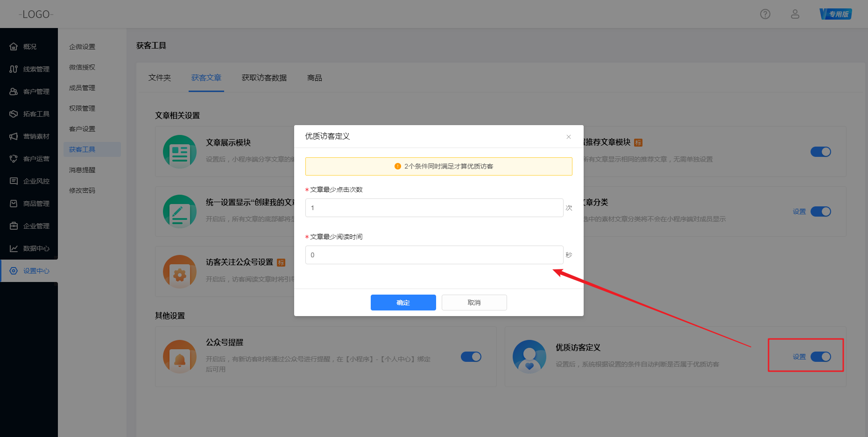Click the 访客关注公众号设置 orange gear icon
The image size is (868, 437).
pyautogui.click(x=180, y=272)
